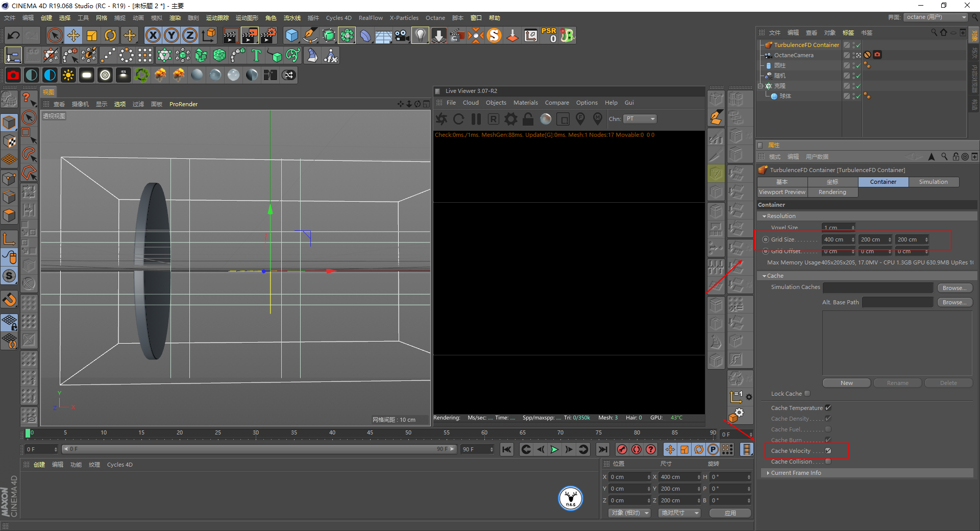The height and width of the screenshot is (531, 980).
Task: Toggle the Cache Temperature checkbox
Action: pyautogui.click(x=828, y=408)
